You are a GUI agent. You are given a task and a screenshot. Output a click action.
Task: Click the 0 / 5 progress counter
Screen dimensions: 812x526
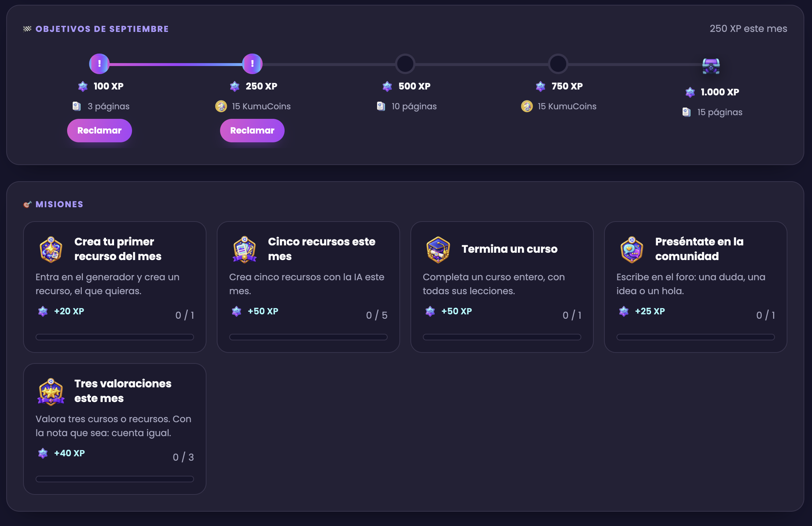click(377, 315)
